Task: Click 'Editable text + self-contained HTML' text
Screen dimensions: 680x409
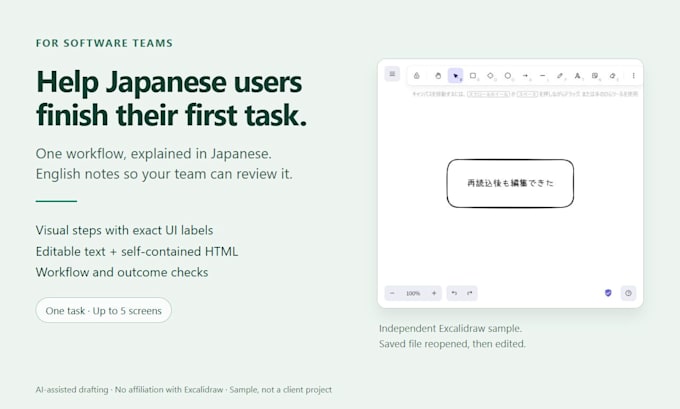Action: pos(137,251)
